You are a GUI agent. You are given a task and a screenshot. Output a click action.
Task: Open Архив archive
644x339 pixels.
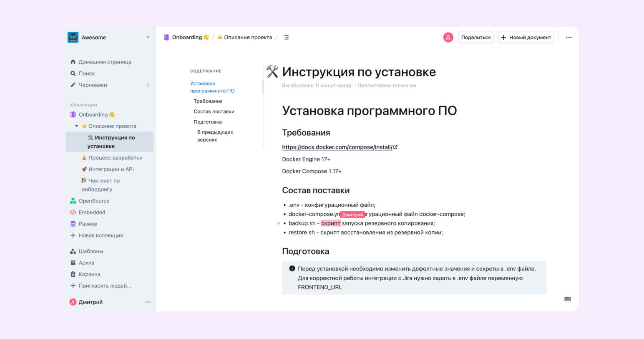coord(86,263)
